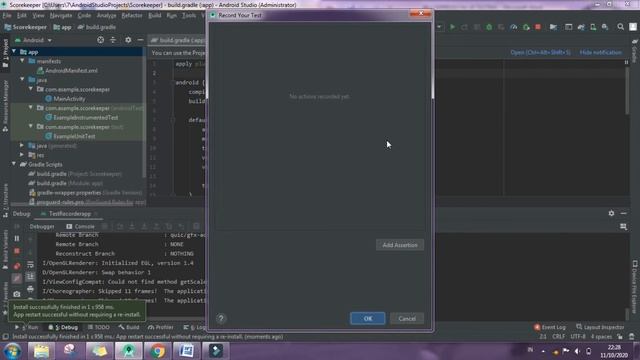The height and width of the screenshot is (360, 640).
Task: Click OK in Record Your Test dialog
Action: 368,318
